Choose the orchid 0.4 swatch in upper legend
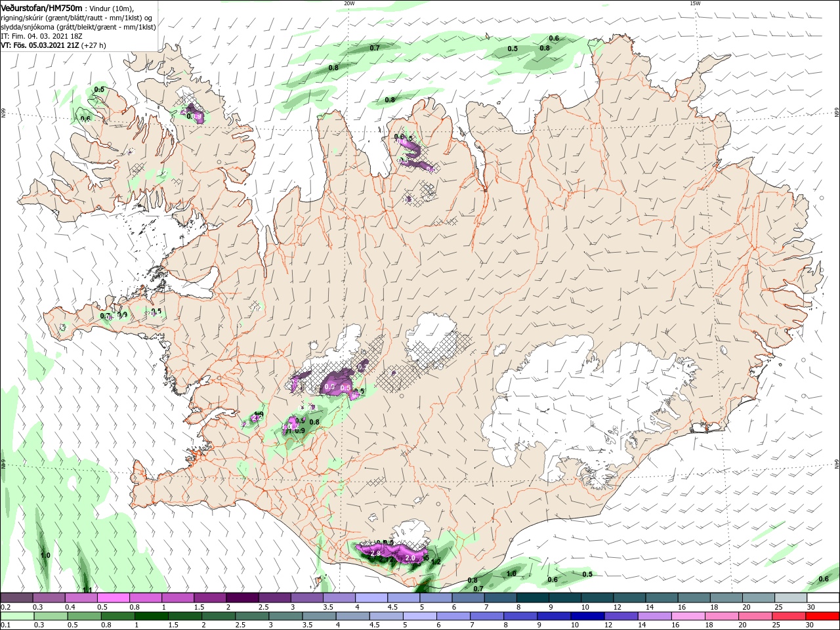The width and height of the screenshot is (840, 630). tap(81, 598)
